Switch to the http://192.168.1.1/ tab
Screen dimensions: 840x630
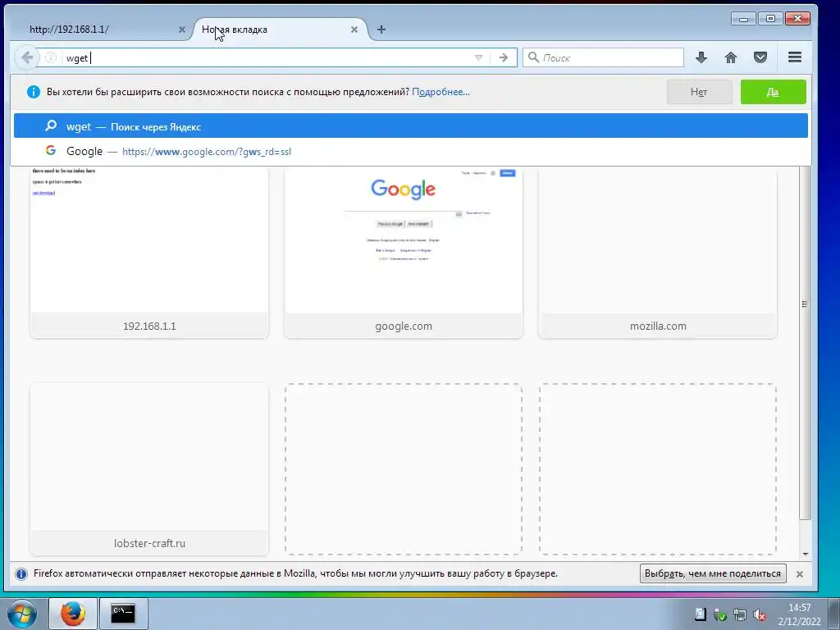(102, 30)
